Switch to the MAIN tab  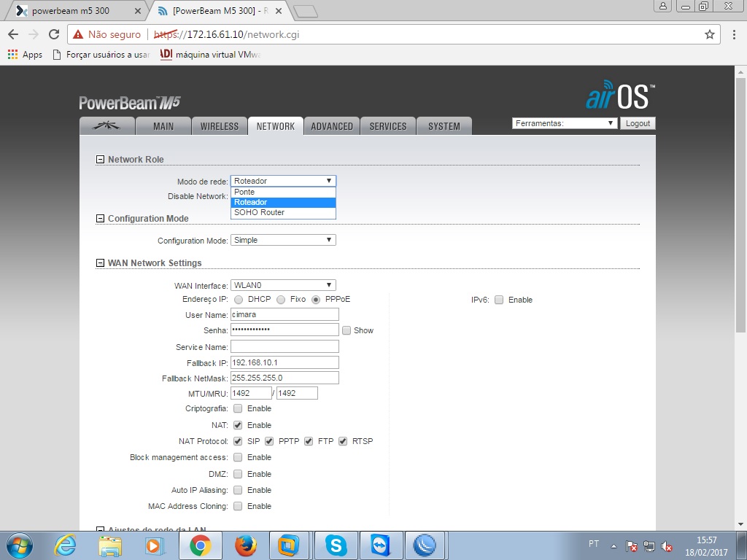[x=163, y=126]
